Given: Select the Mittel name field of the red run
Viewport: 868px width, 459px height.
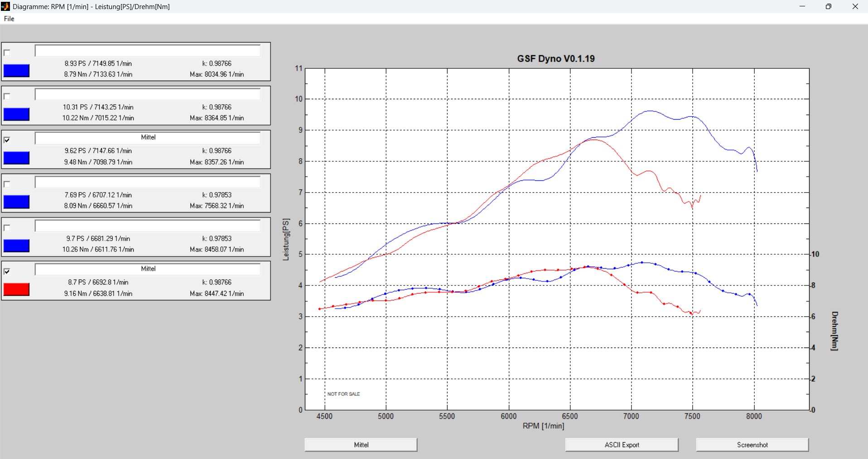Looking at the screenshot, I should point(148,269).
